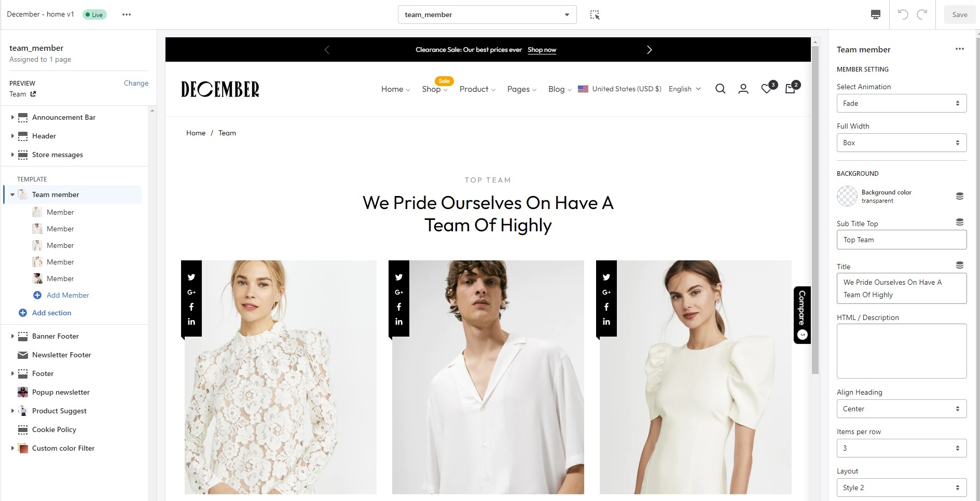980x501 pixels.
Task: Open the team_member template dropdown
Action: click(487, 15)
